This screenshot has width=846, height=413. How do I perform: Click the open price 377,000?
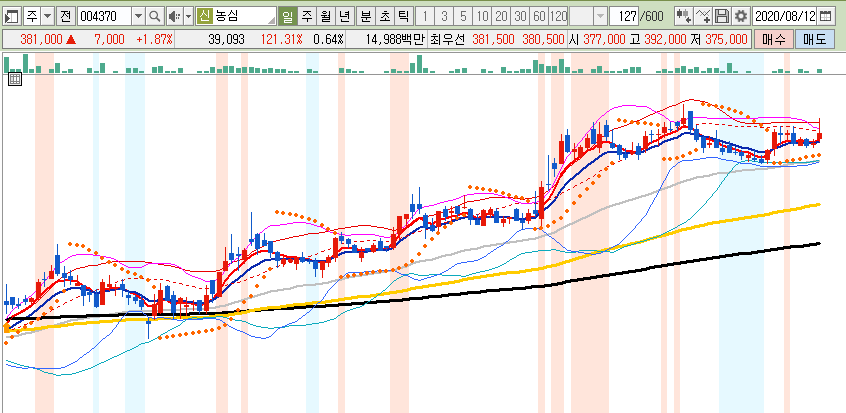point(604,39)
